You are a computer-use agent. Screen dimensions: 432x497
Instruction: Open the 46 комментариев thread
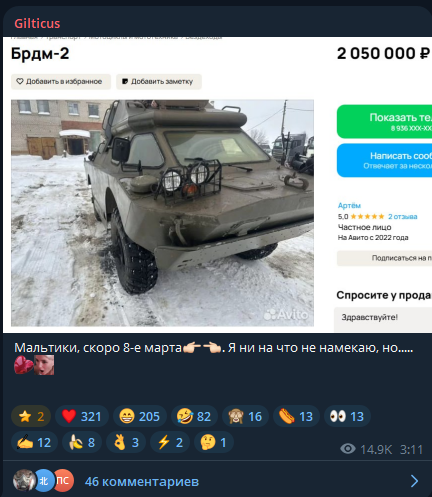tap(142, 481)
